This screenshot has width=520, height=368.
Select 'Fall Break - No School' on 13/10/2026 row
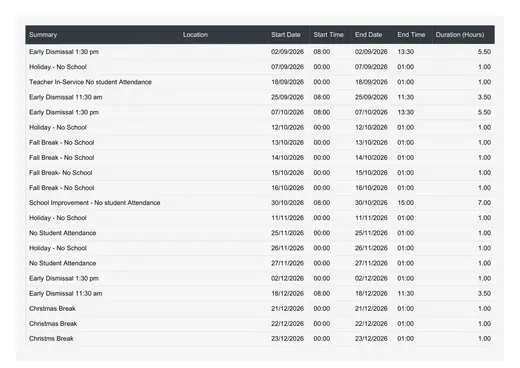tap(62, 142)
